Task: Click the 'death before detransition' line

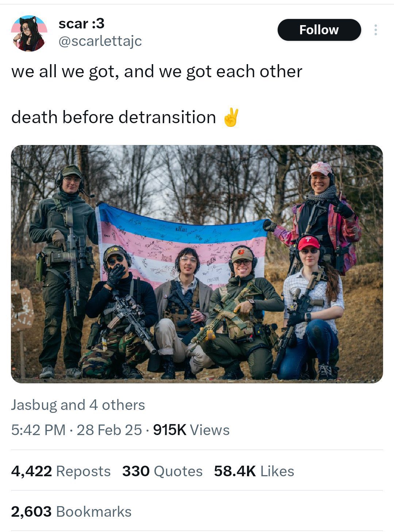Action: (113, 117)
